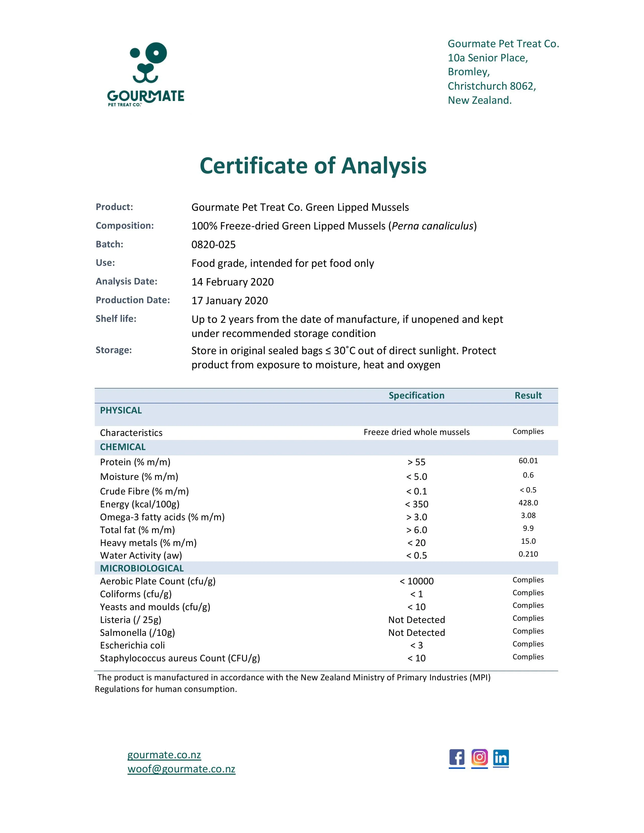Screen dimensions: 644x833
Task: Click the CHEMICAL section heading
Action: coord(122,447)
